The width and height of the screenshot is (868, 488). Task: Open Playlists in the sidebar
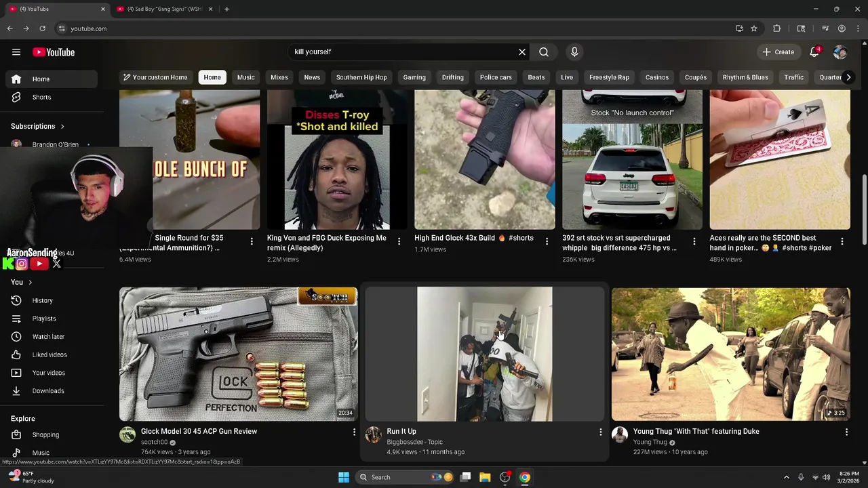(x=52, y=319)
